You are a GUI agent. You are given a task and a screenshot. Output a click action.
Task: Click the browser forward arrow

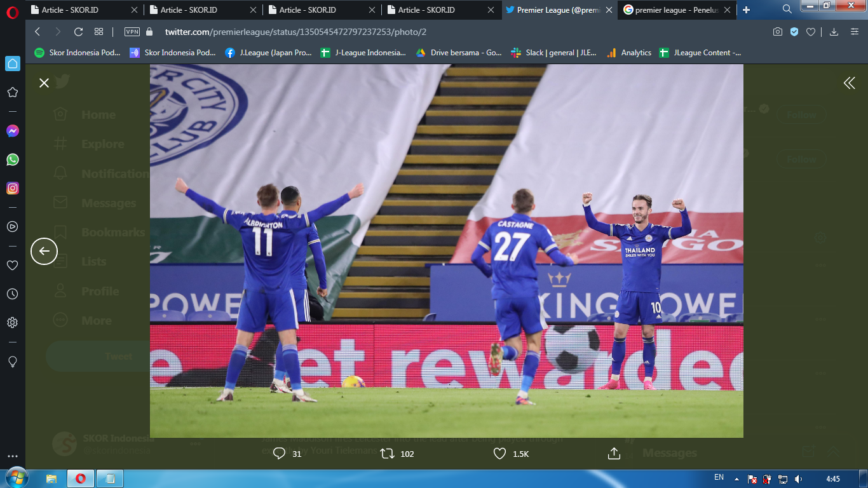click(58, 32)
